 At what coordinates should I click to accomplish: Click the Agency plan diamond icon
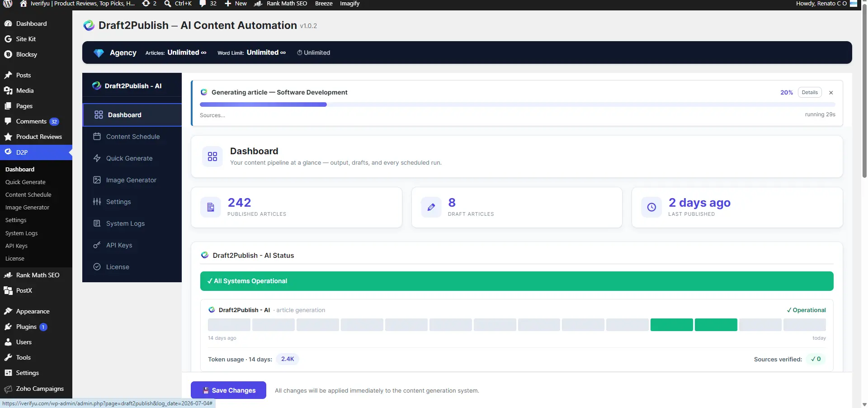coord(99,53)
